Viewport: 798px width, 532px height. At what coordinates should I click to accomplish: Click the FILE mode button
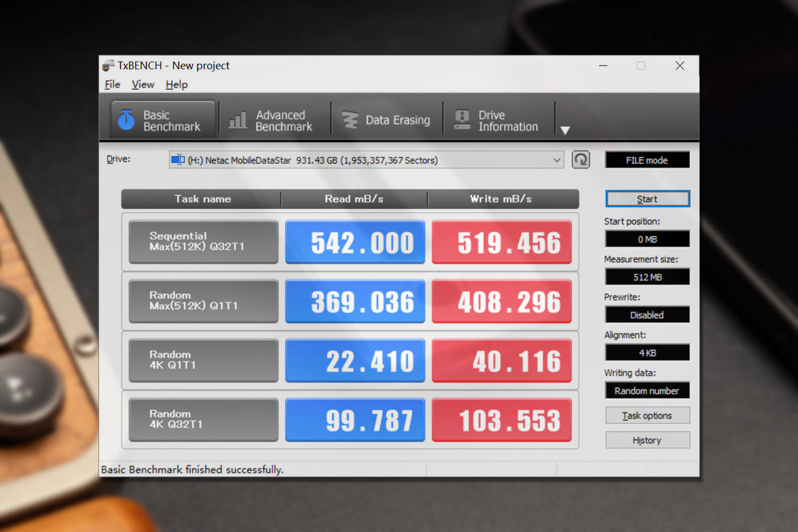pos(647,160)
